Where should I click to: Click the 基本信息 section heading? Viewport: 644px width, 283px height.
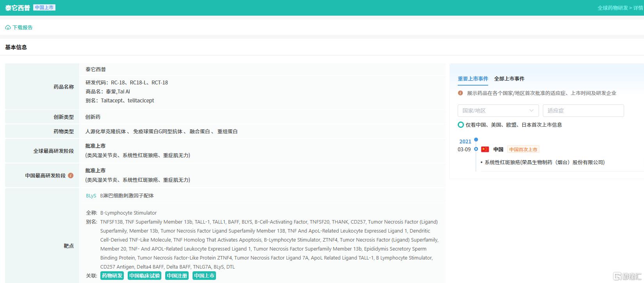[16, 47]
